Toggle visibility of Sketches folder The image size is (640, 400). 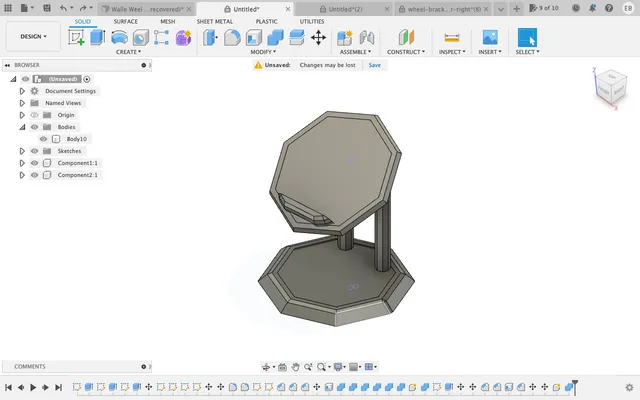[35, 151]
